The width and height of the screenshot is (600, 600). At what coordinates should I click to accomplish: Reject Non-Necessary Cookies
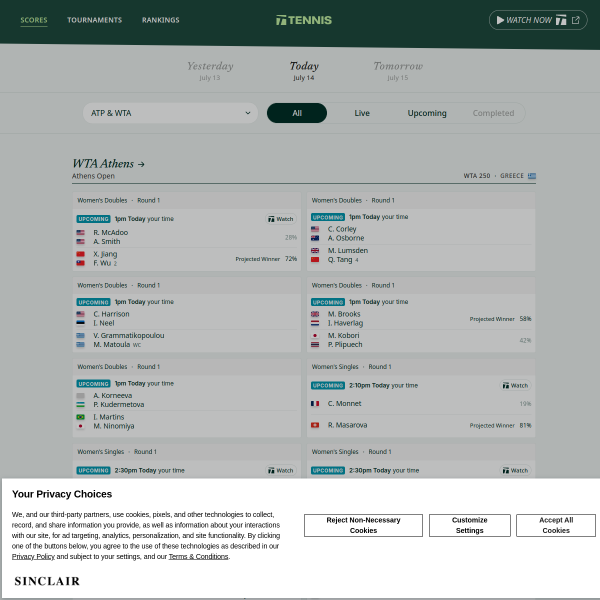(x=363, y=525)
